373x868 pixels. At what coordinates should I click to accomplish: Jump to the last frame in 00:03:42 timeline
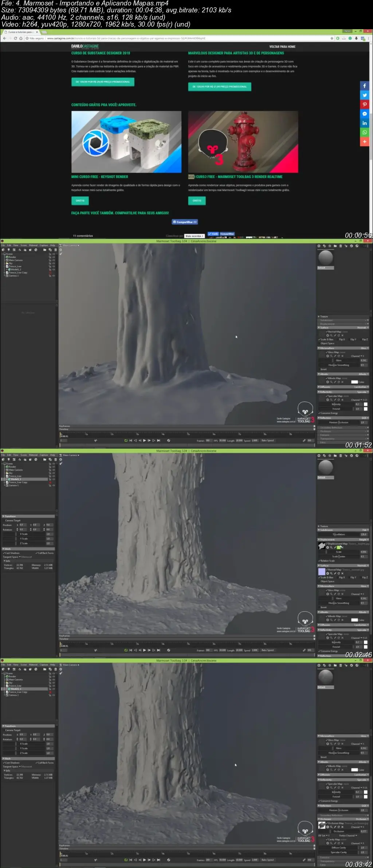click(x=158, y=860)
